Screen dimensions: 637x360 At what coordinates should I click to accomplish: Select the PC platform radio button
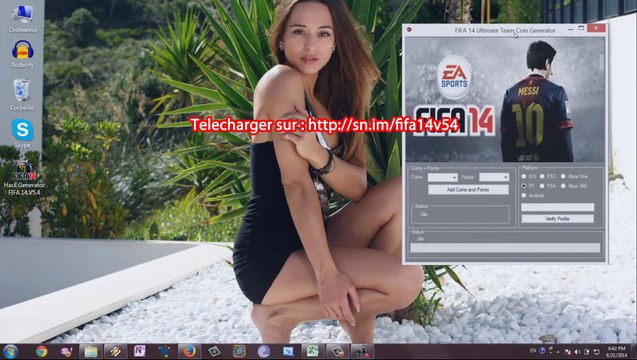pyautogui.click(x=524, y=186)
